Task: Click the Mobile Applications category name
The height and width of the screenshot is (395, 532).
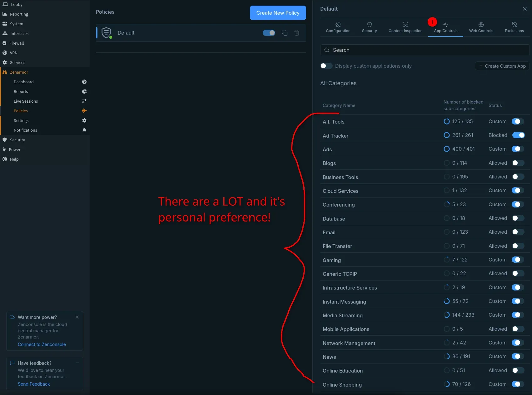Action: pyautogui.click(x=346, y=329)
